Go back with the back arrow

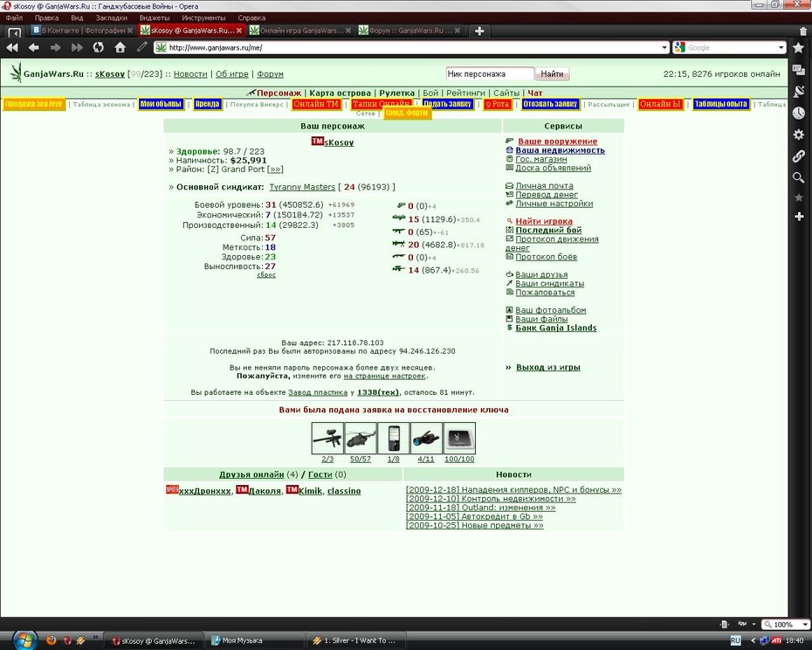34,48
